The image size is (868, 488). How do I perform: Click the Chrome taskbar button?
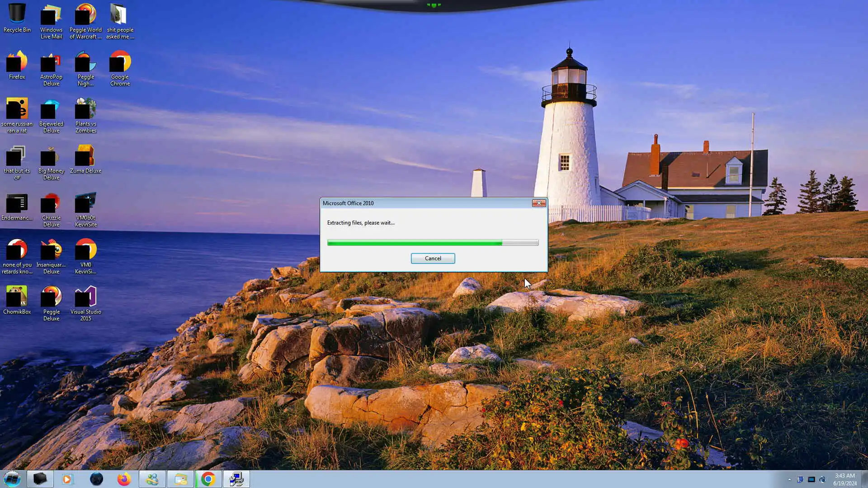tap(208, 479)
